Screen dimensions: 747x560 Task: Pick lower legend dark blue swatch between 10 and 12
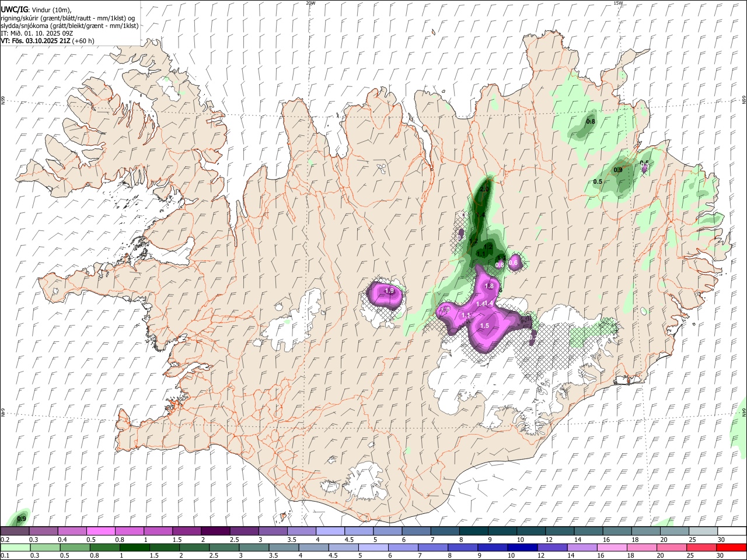pos(522,547)
